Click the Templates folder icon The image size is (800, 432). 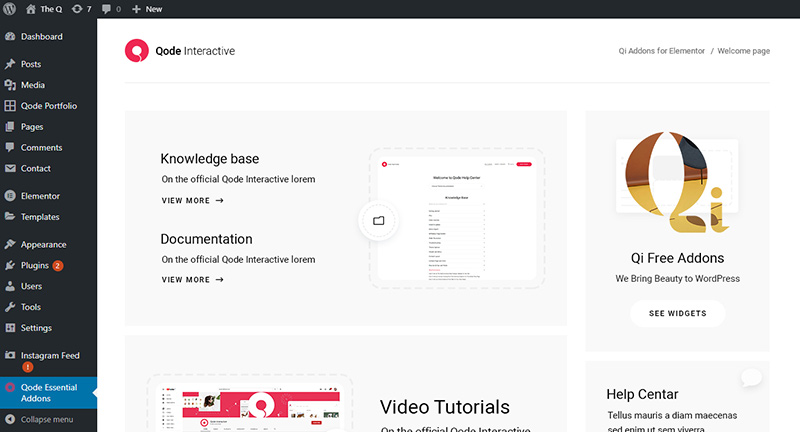10,216
